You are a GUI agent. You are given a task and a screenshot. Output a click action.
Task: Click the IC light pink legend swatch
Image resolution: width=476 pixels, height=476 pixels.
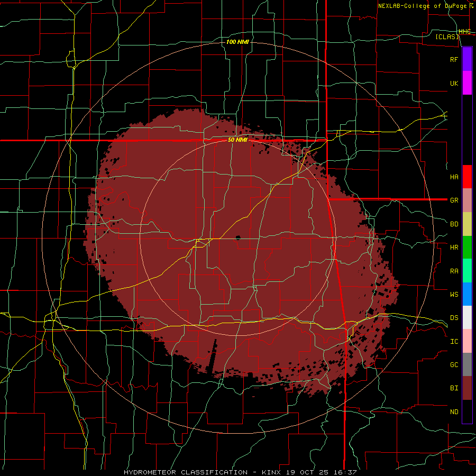(x=467, y=341)
